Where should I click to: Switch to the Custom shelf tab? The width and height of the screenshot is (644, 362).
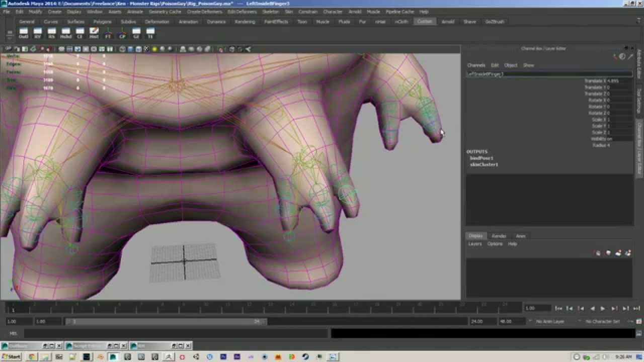click(x=424, y=22)
